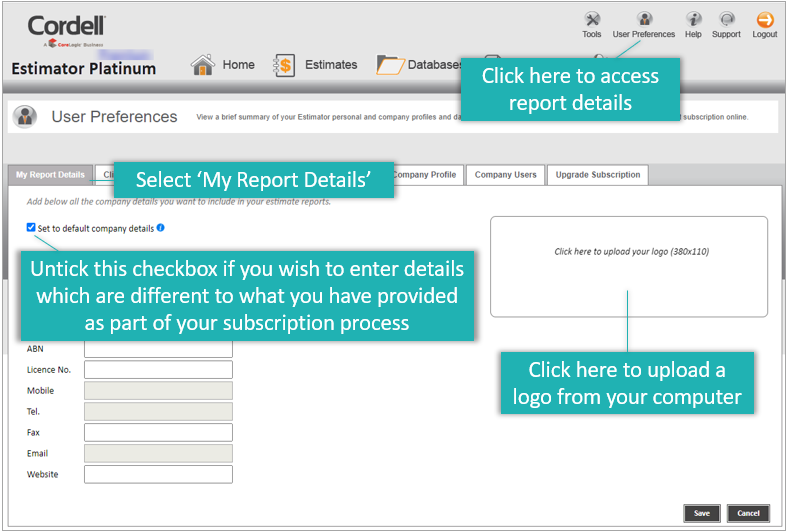Click the Home house icon
This screenshot has width=788, height=532.
(x=203, y=65)
